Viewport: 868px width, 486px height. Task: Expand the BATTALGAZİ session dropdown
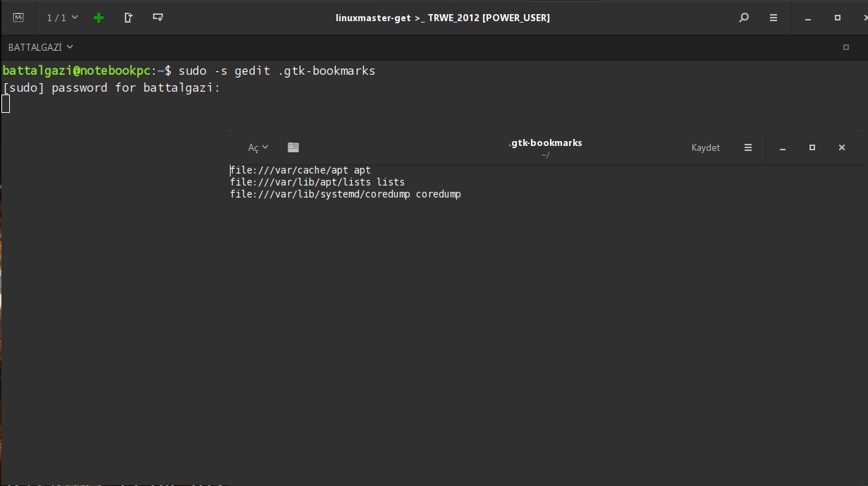click(40, 47)
